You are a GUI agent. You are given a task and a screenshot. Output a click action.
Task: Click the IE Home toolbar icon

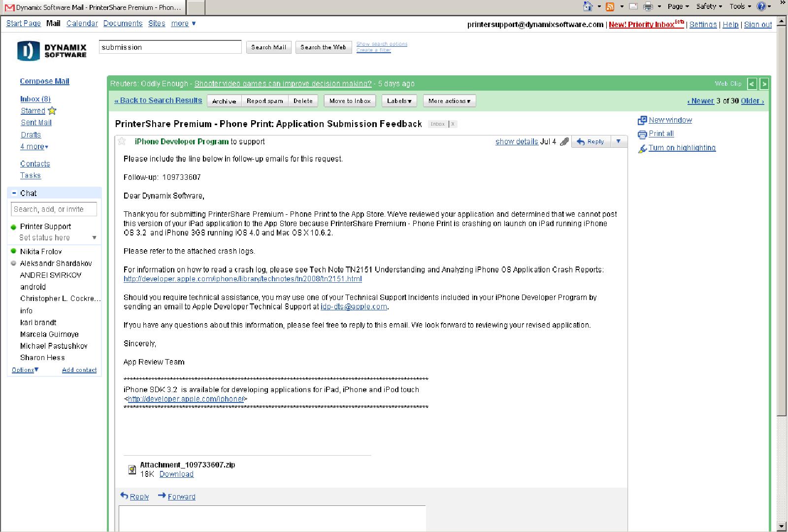point(588,6)
